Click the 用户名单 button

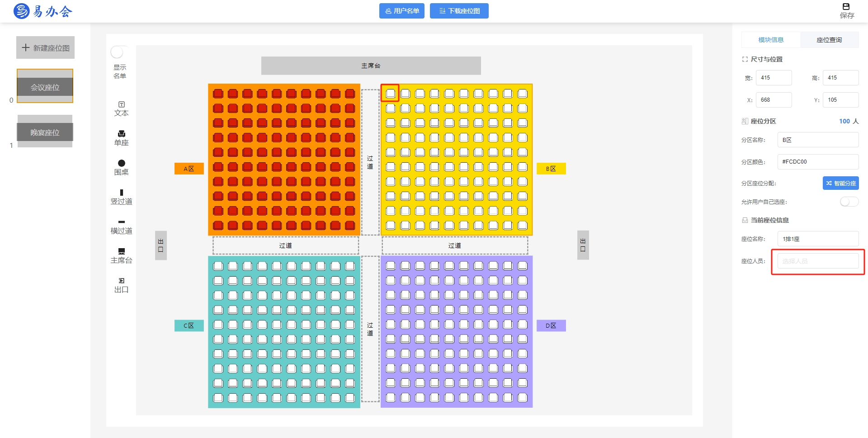(401, 11)
